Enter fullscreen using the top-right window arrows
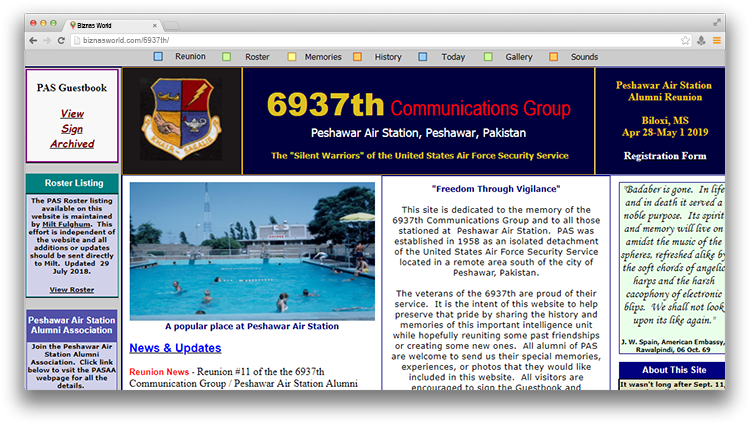This screenshot has width=750, height=425. (717, 21)
